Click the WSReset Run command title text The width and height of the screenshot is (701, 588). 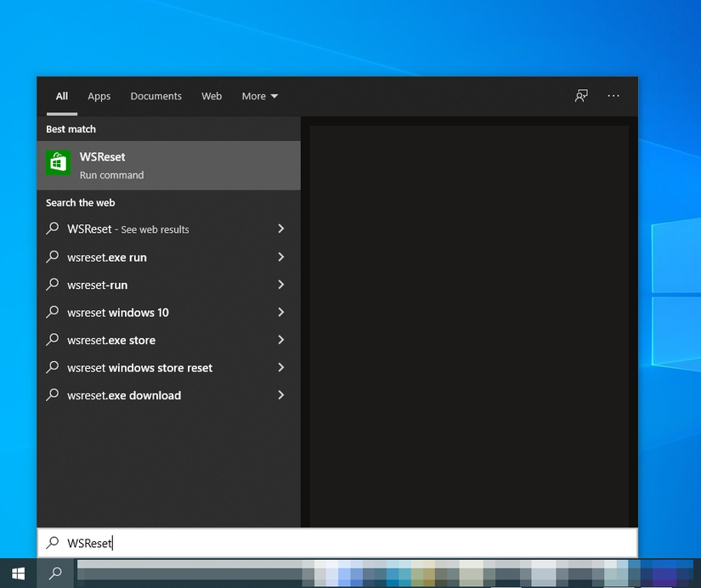102,157
